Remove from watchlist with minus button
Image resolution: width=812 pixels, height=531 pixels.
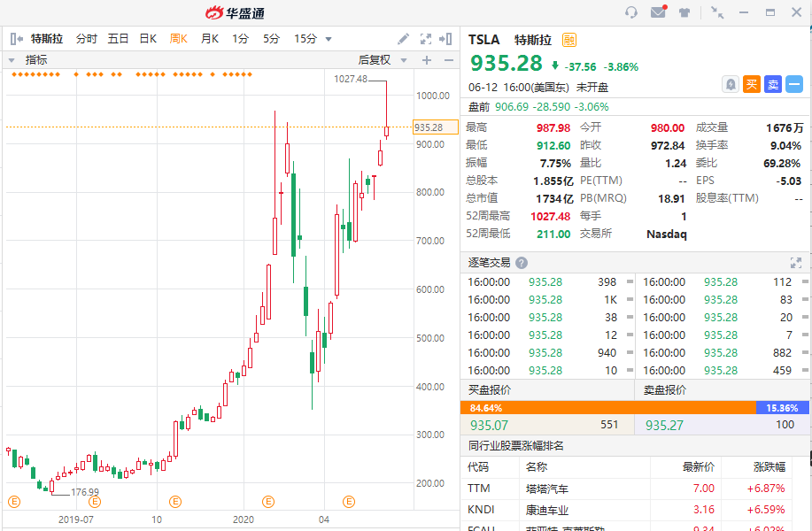794,84
